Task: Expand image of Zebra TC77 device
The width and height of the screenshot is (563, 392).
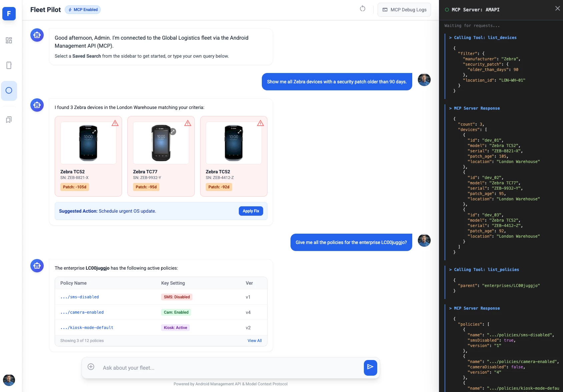Action: click(173, 132)
